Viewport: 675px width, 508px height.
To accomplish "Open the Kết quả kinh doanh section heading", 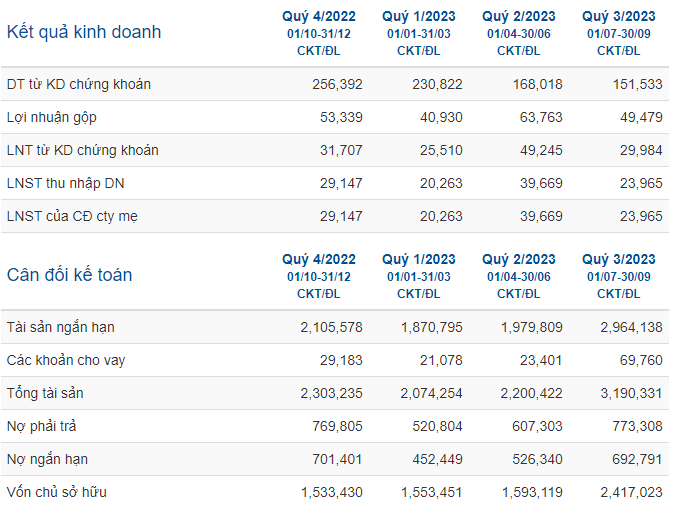I will pyautogui.click(x=84, y=32).
